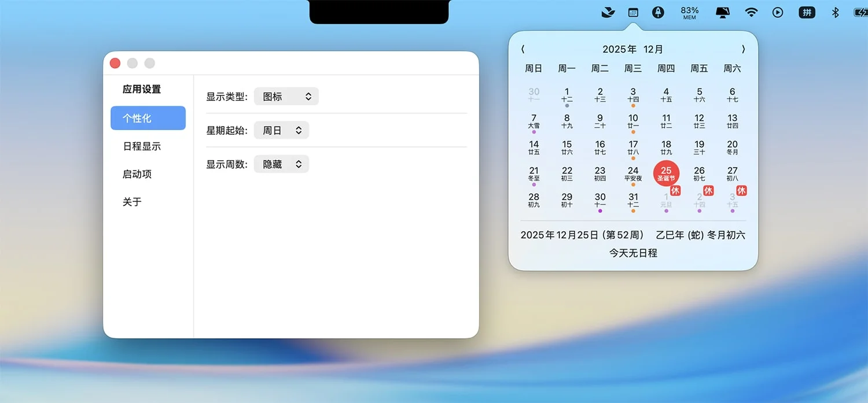
Task: Click the bird-shaped app icon in menu bar
Action: coord(608,12)
